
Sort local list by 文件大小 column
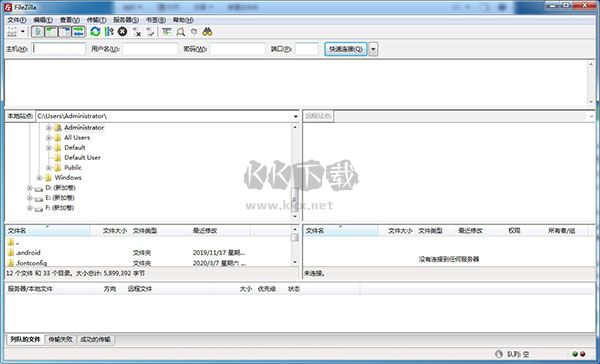click(x=115, y=231)
